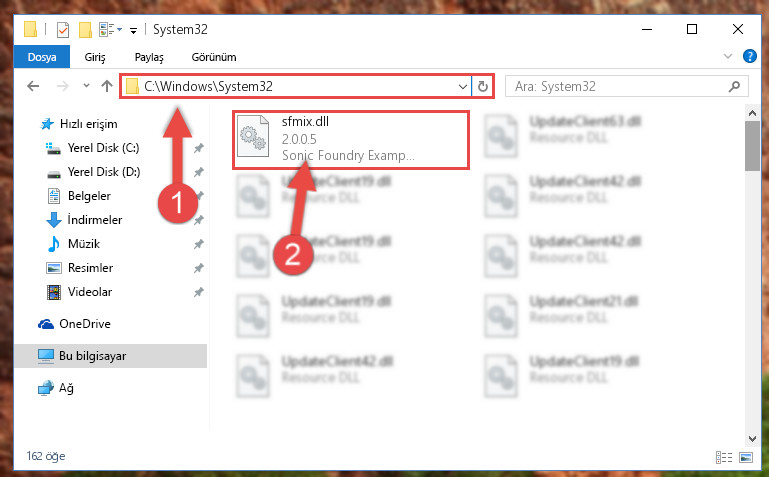
Task: Switch to the Görünüm tab
Action: (x=214, y=57)
